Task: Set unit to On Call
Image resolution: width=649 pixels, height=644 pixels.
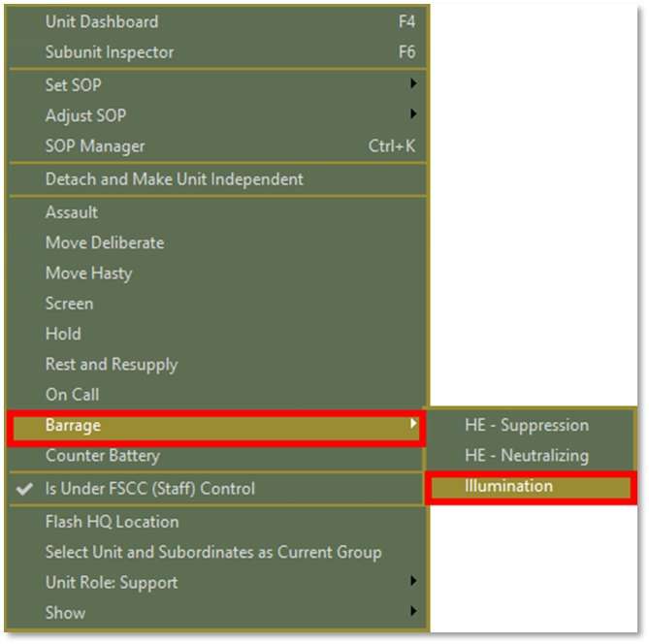Action: pyautogui.click(x=73, y=395)
